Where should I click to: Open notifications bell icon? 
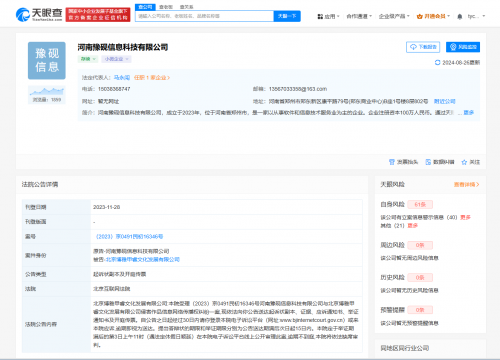(x=460, y=16)
